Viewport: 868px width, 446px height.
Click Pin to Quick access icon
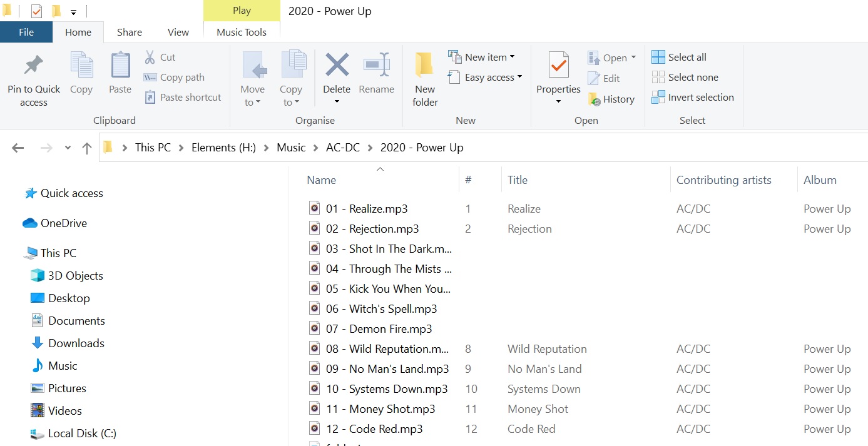pos(33,66)
